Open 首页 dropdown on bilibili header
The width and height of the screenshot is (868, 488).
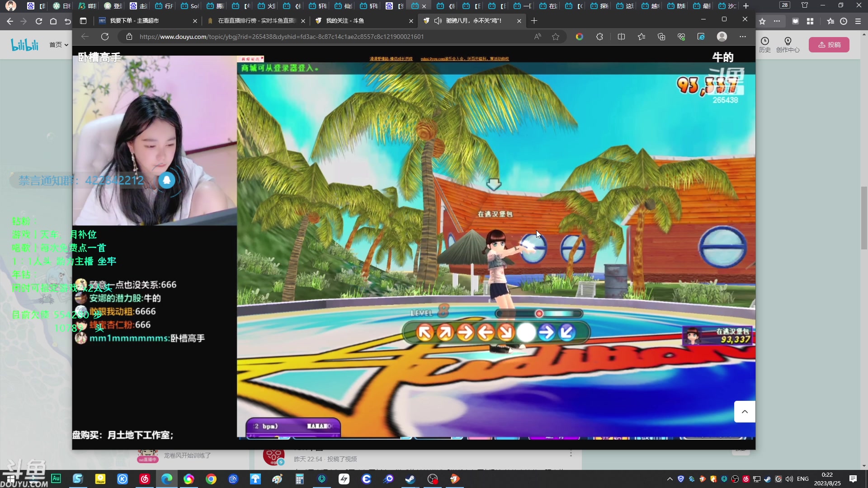pos(59,45)
